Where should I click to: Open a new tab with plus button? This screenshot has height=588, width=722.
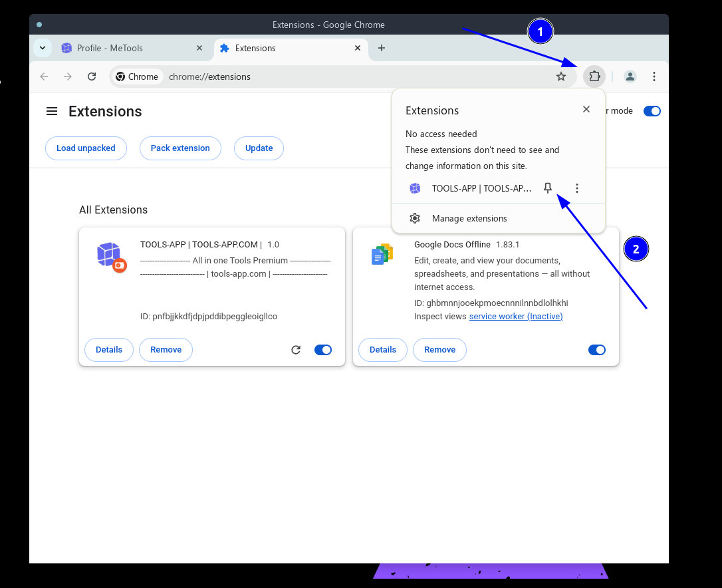point(382,48)
